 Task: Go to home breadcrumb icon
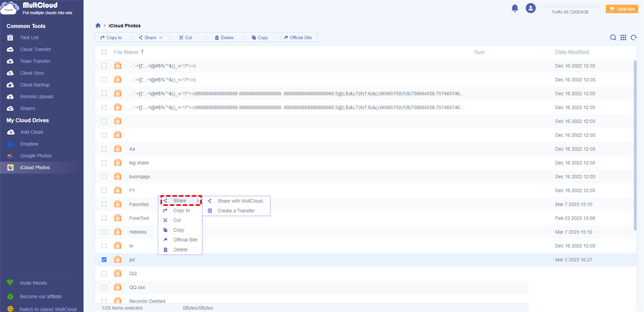pyautogui.click(x=98, y=26)
